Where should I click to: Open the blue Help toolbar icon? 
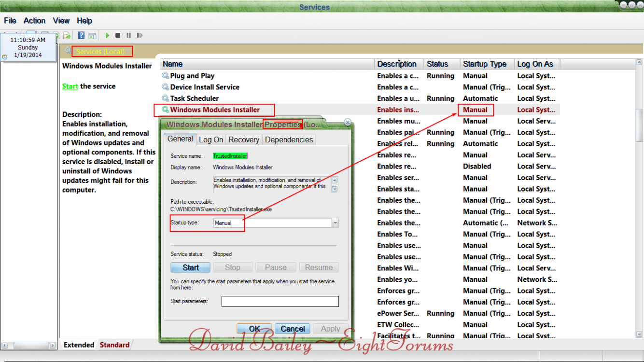coord(82,35)
